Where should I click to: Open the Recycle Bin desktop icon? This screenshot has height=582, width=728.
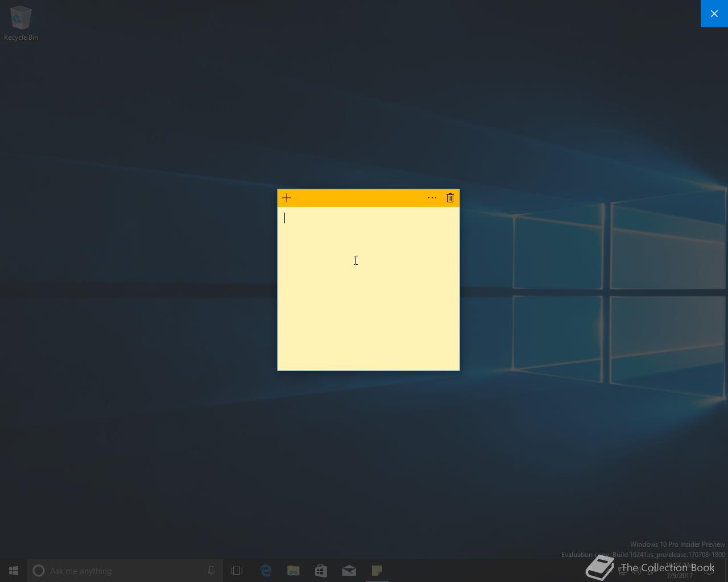21,23
